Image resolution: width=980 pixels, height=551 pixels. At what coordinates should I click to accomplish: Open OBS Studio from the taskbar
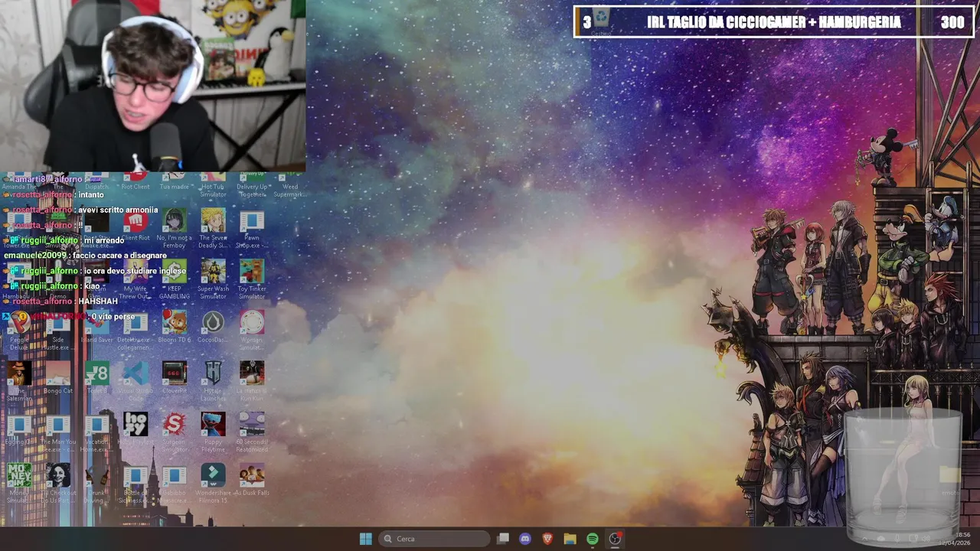[x=615, y=539]
